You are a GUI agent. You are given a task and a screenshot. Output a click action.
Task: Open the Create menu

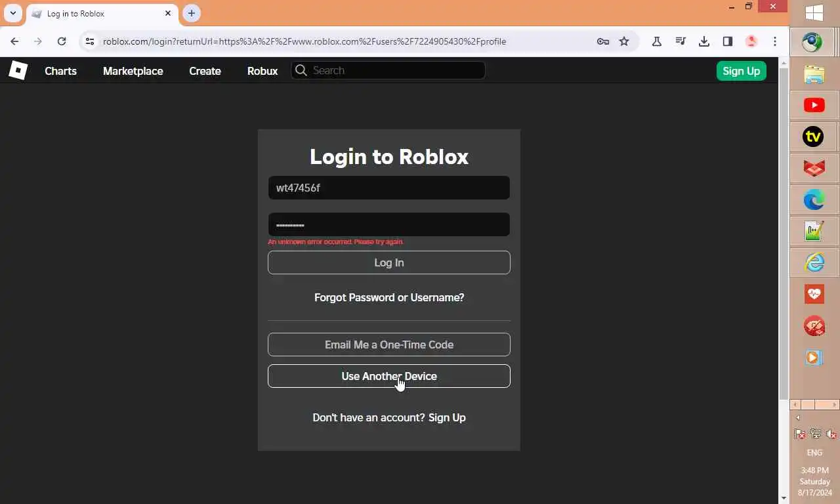point(205,71)
